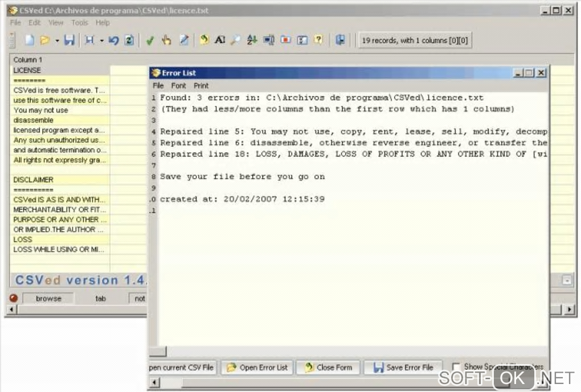This screenshot has width=581, height=392.
Task: Click the Save As disk icon
Action: point(89,40)
